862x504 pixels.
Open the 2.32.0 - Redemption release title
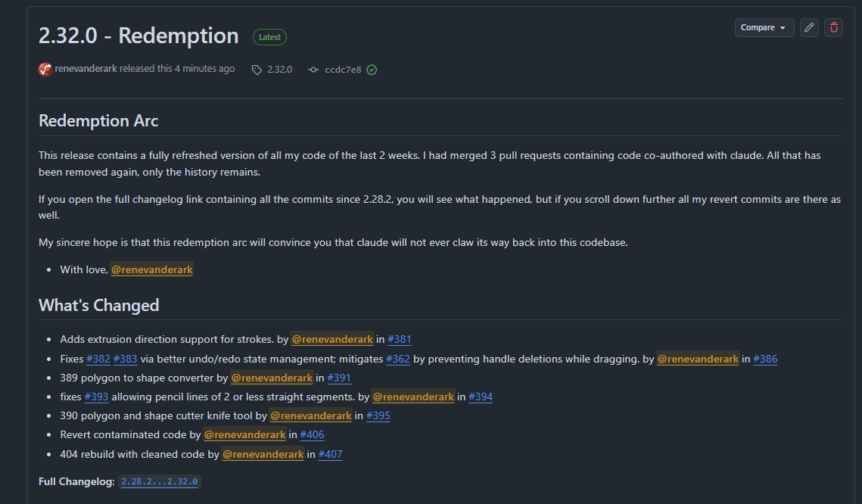138,36
